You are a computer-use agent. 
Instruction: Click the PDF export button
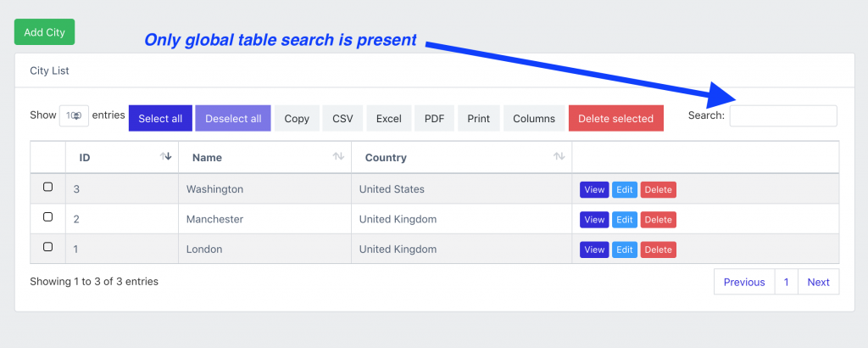click(x=434, y=119)
